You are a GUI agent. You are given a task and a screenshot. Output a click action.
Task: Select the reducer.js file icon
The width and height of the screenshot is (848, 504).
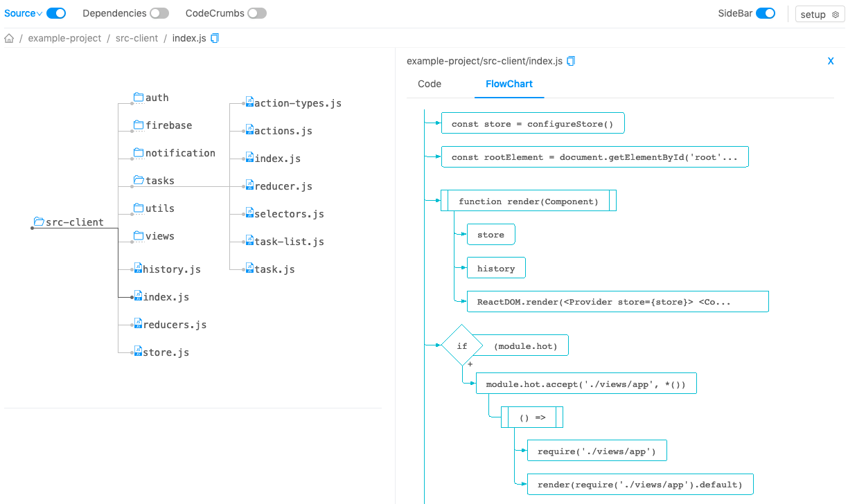tap(249, 186)
